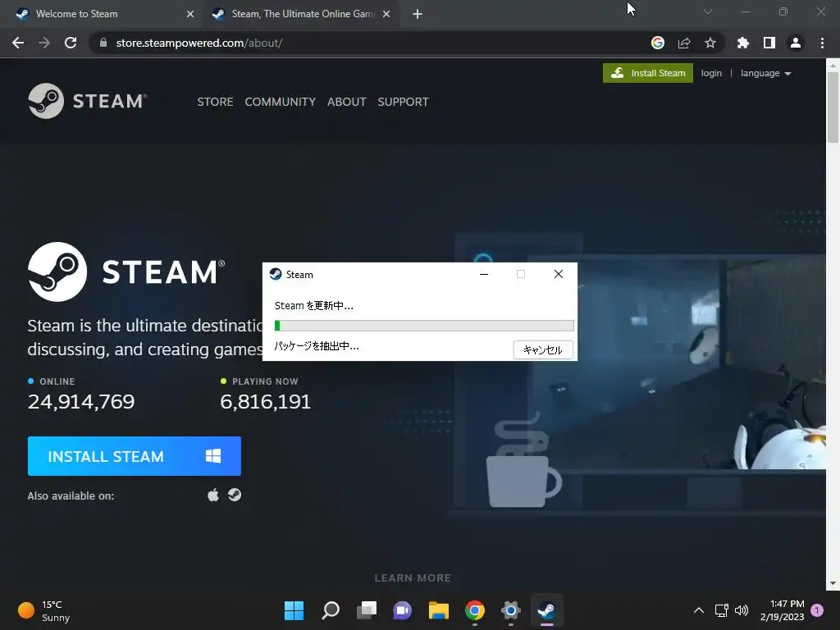Viewport: 840px width, 630px height.
Task: Expand the hidden tray icons chevron
Action: pos(699,610)
